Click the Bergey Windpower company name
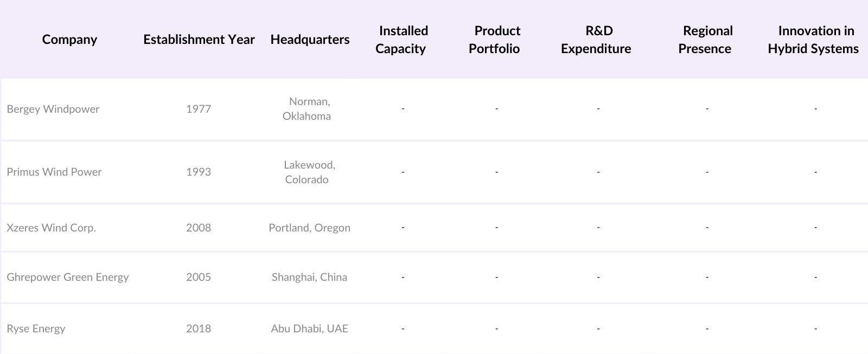 click(53, 109)
